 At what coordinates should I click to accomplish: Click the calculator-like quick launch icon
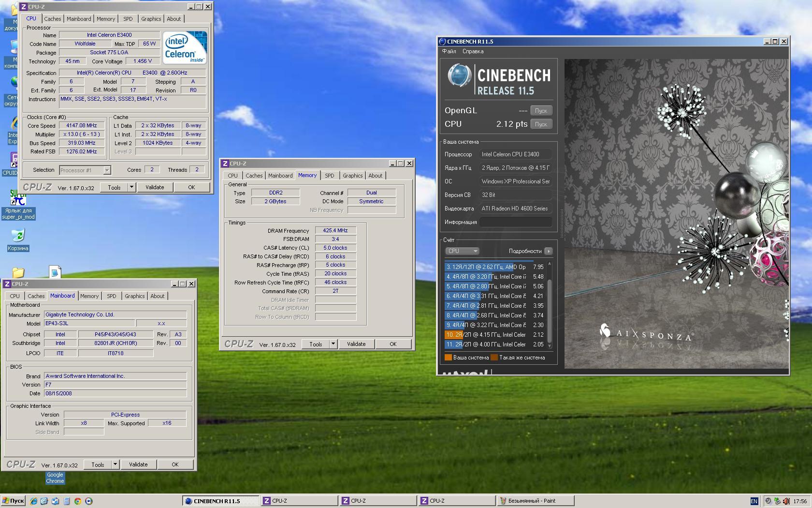click(67, 501)
